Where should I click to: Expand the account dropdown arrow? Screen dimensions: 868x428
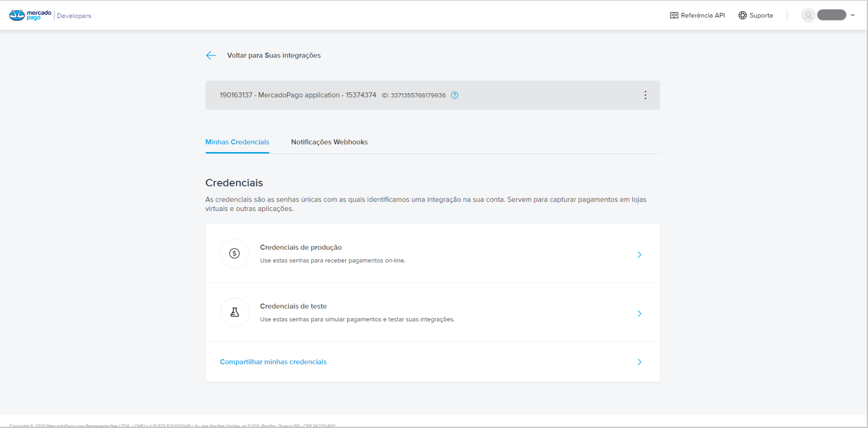pyautogui.click(x=853, y=15)
